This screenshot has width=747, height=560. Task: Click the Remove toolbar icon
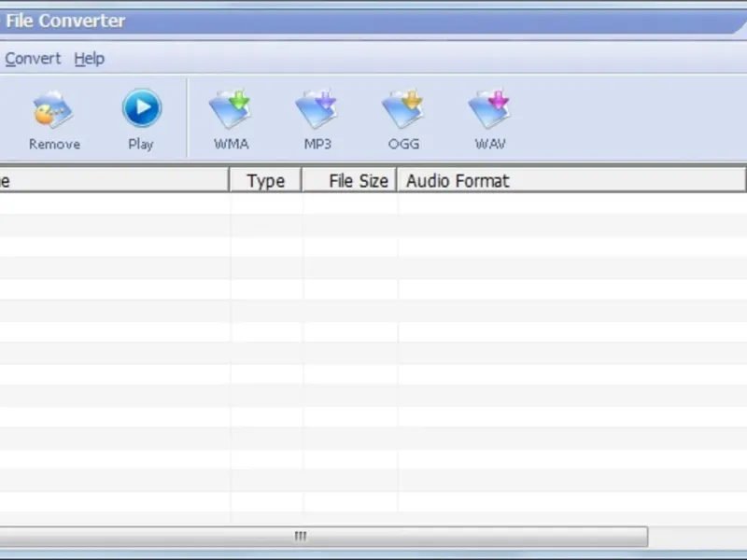click(53, 109)
